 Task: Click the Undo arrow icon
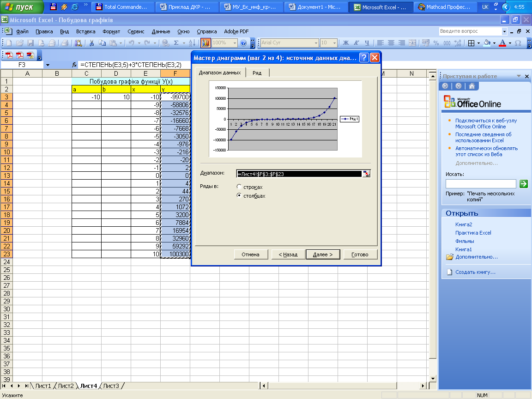tap(131, 43)
